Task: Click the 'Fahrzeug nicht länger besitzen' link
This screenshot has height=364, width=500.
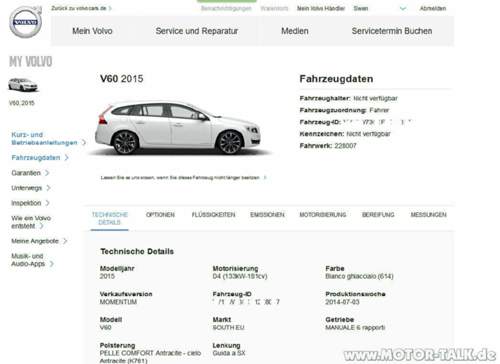Action: [x=183, y=178]
